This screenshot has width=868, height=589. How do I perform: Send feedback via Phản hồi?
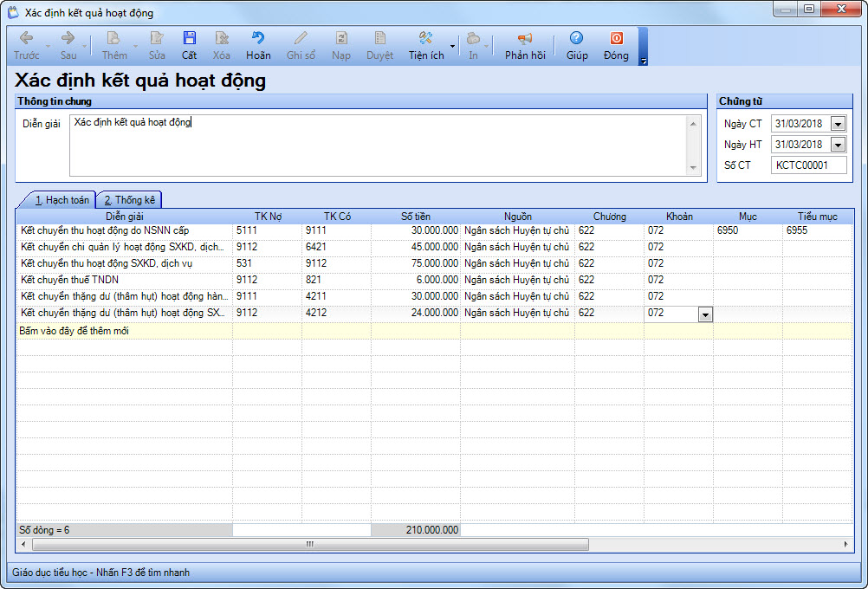point(525,46)
